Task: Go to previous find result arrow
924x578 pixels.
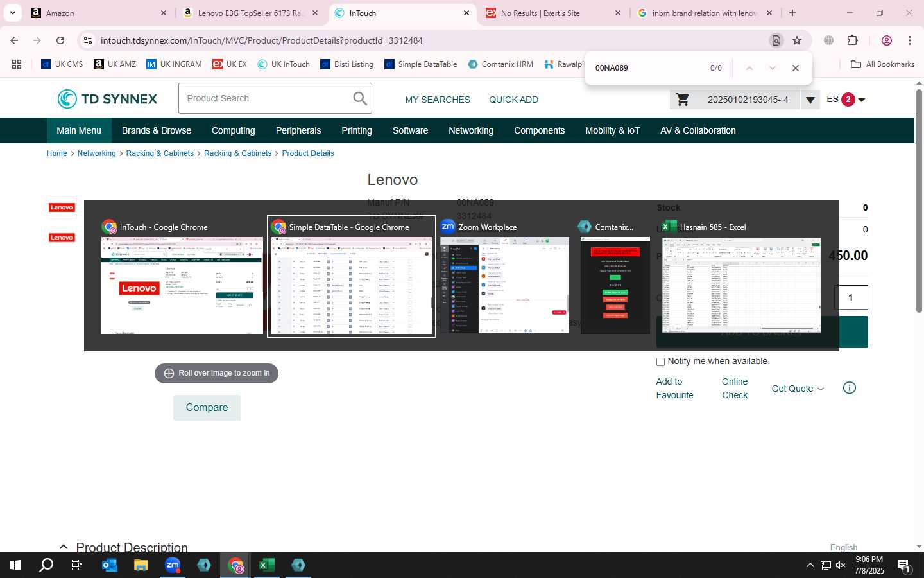Action: (x=749, y=67)
